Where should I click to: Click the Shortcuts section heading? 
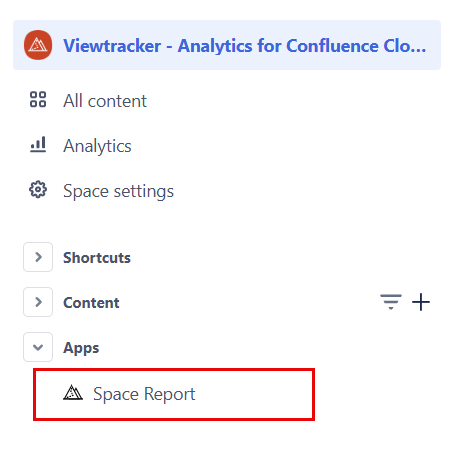(x=97, y=258)
